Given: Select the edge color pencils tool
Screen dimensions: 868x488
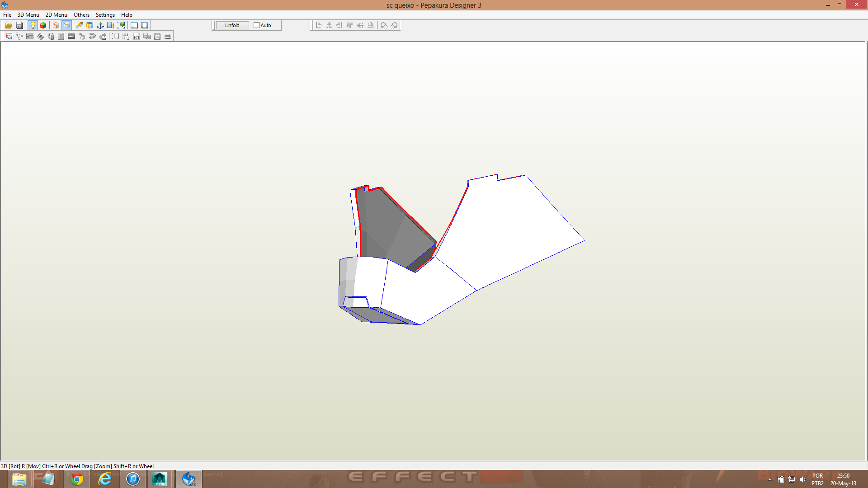Looking at the screenshot, I should point(40,37).
